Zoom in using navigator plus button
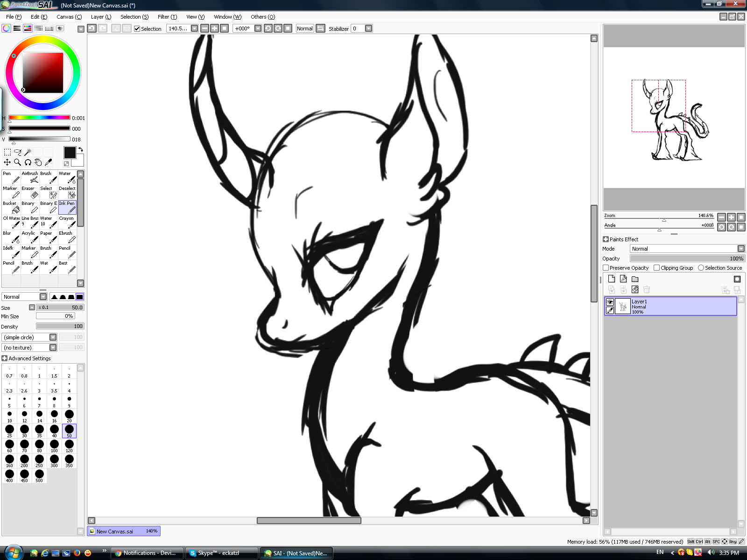The height and width of the screenshot is (560, 747). [x=732, y=217]
